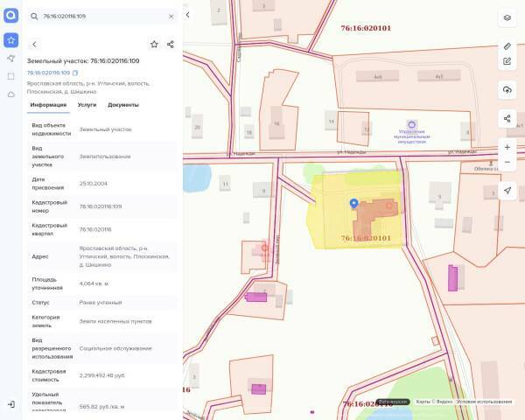
Task: Click the search input field
Action: click(101, 16)
